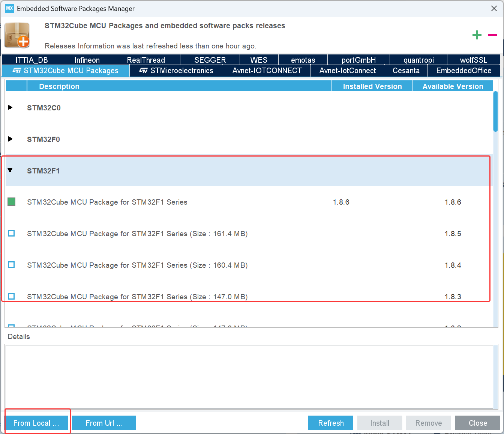Click the From Url ... button
504x434 pixels.
point(104,423)
